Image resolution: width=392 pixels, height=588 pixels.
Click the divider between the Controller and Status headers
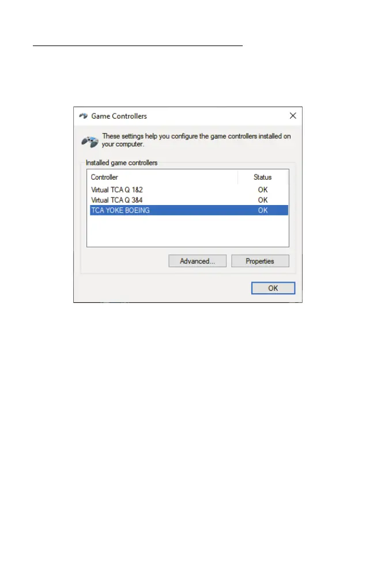point(238,177)
